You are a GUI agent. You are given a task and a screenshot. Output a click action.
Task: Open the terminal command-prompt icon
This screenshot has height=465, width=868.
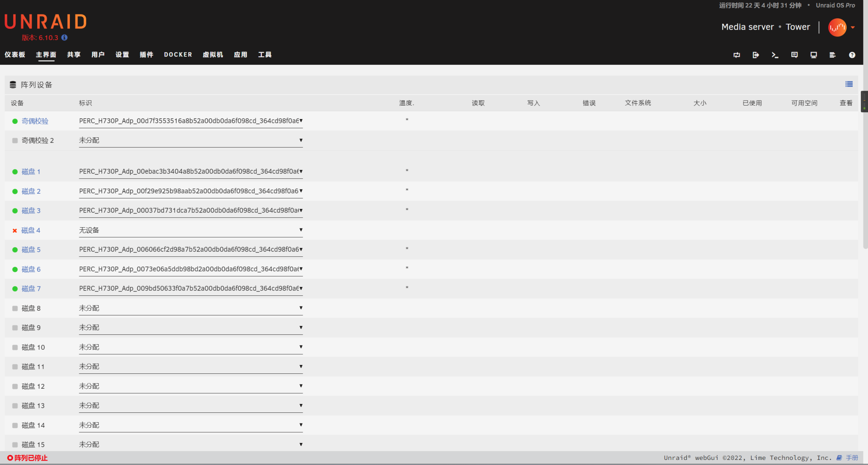pyautogui.click(x=775, y=55)
